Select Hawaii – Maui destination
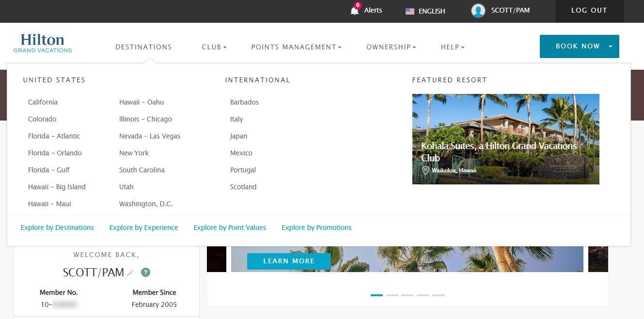Image resolution: width=644 pixels, height=319 pixels. [x=49, y=204]
